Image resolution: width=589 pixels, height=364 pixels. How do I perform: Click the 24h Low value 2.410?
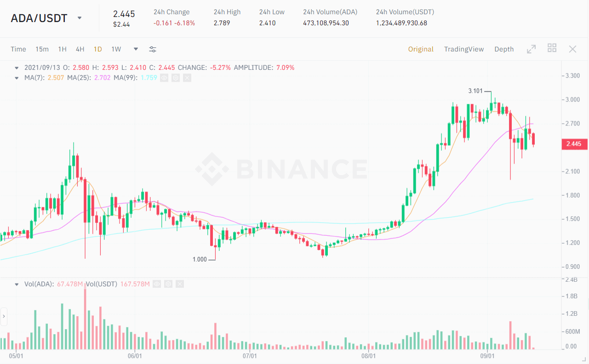267,23
